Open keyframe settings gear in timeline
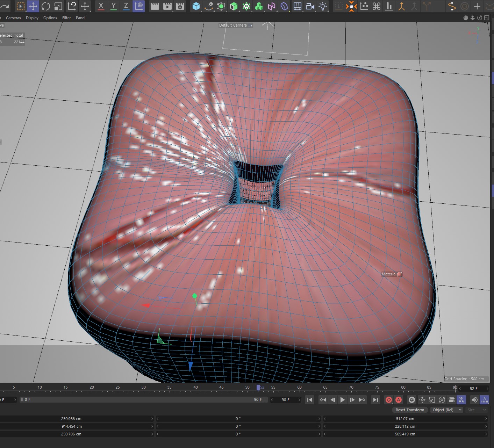The width and height of the screenshot is (494, 448). pyautogui.click(x=412, y=400)
